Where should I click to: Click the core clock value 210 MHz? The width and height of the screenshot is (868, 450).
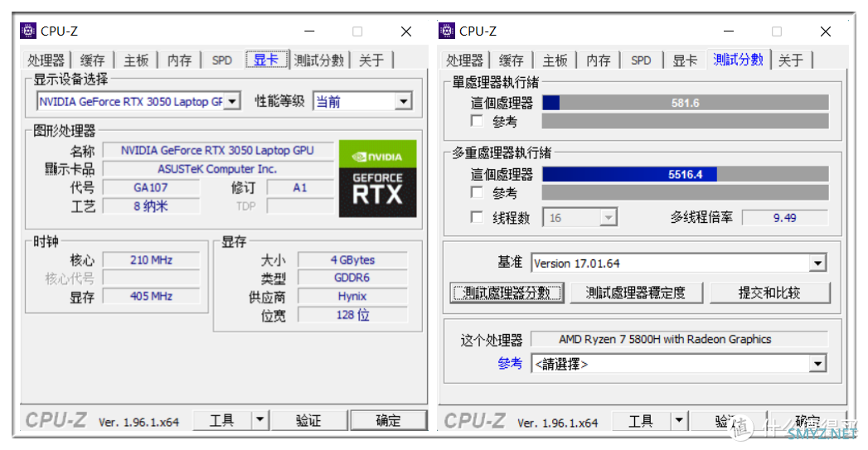click(x=151, y=259)
